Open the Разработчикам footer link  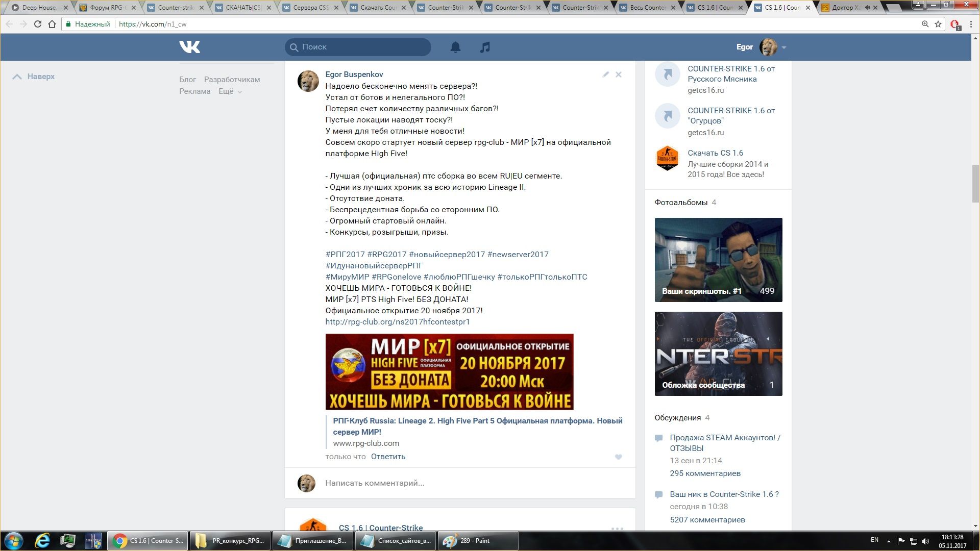[232, 80]
